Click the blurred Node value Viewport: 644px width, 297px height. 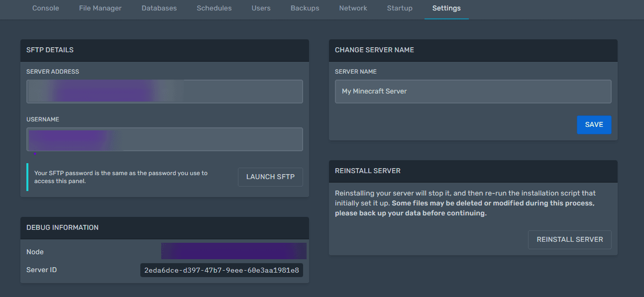pyautogui.click(x=233, y=251)
